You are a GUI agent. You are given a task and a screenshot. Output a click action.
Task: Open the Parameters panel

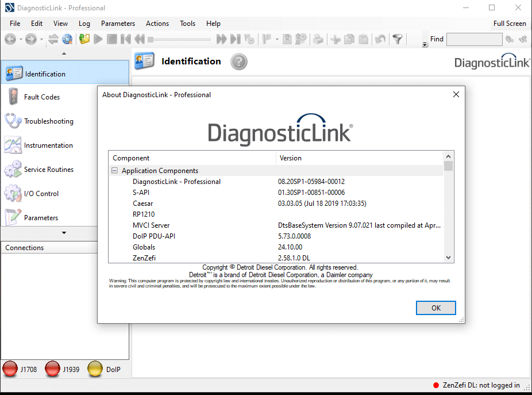41,217
